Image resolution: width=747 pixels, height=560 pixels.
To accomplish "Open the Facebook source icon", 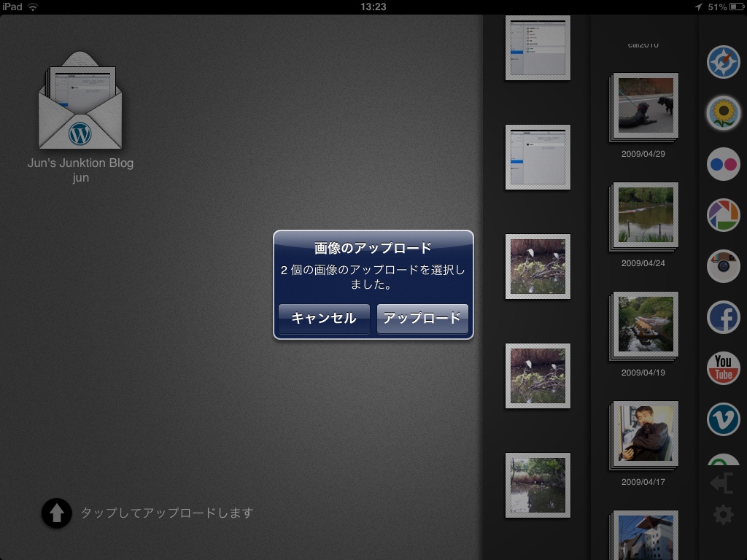I will point(723,317).
